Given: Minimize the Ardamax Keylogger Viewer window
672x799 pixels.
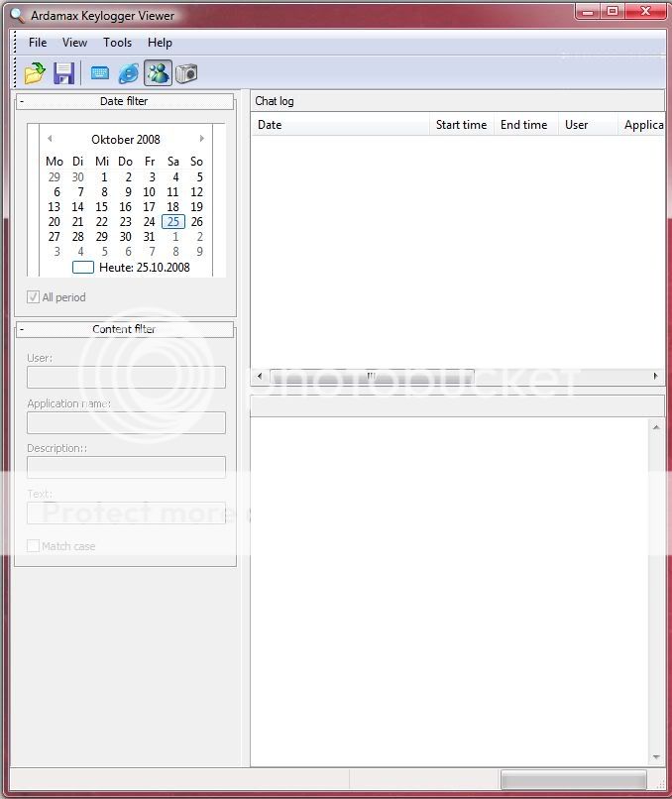Looking at the screenshot, I should pos(588,11).
